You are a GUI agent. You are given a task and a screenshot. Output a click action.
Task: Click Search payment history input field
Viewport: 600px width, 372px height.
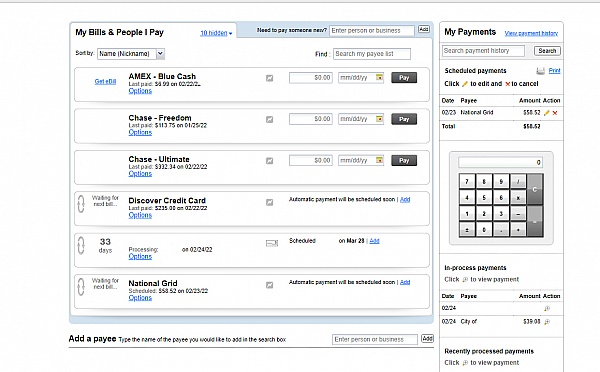483,51
